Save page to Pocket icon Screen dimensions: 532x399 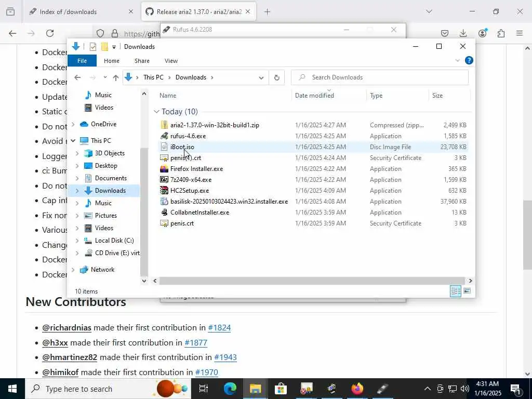[x=445, y=33]
